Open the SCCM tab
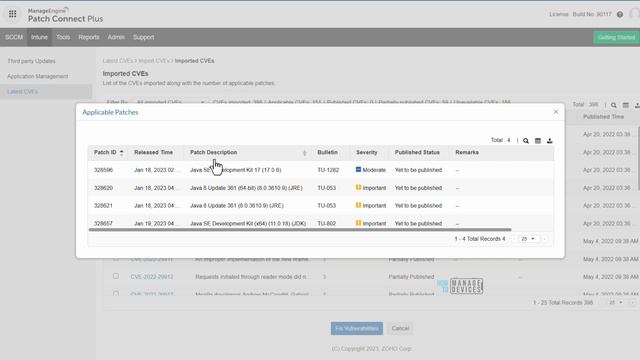Screen dimensions: 640x360 (14, 37)
